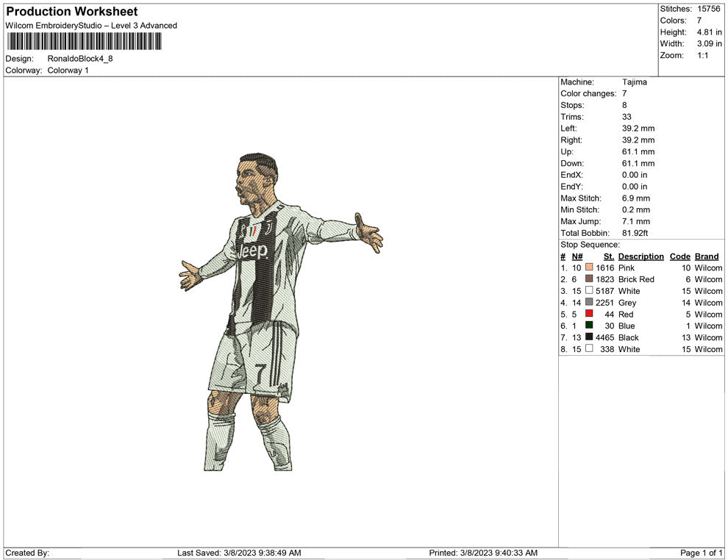Click the Max Jump value 7.1 mm
This screenshot has height=560, width=728.
tap(636, 221)
